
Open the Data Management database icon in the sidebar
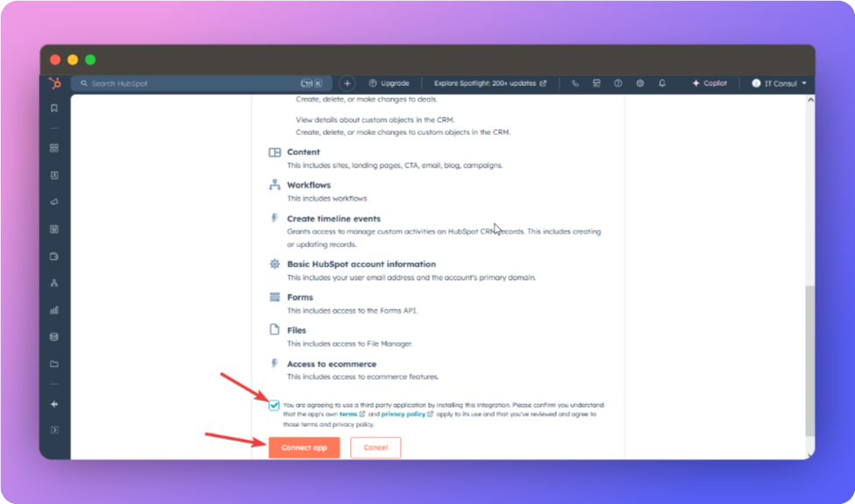(54, 337)
